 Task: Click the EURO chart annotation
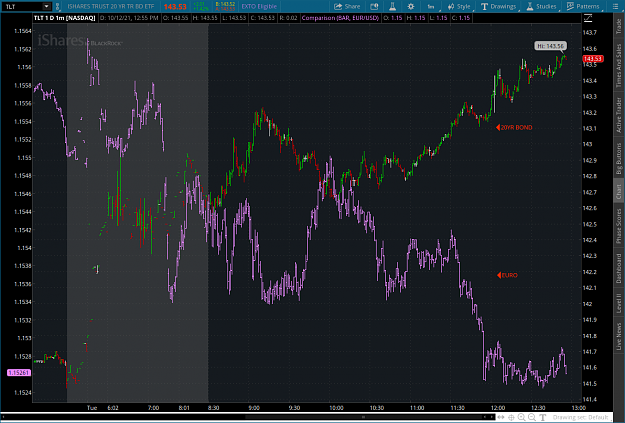point(507,275)
